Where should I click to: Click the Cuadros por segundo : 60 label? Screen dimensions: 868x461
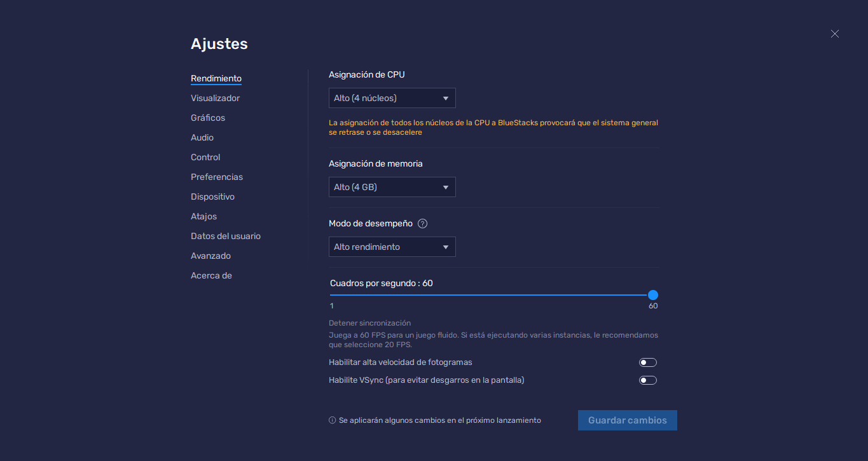(382, 283)
